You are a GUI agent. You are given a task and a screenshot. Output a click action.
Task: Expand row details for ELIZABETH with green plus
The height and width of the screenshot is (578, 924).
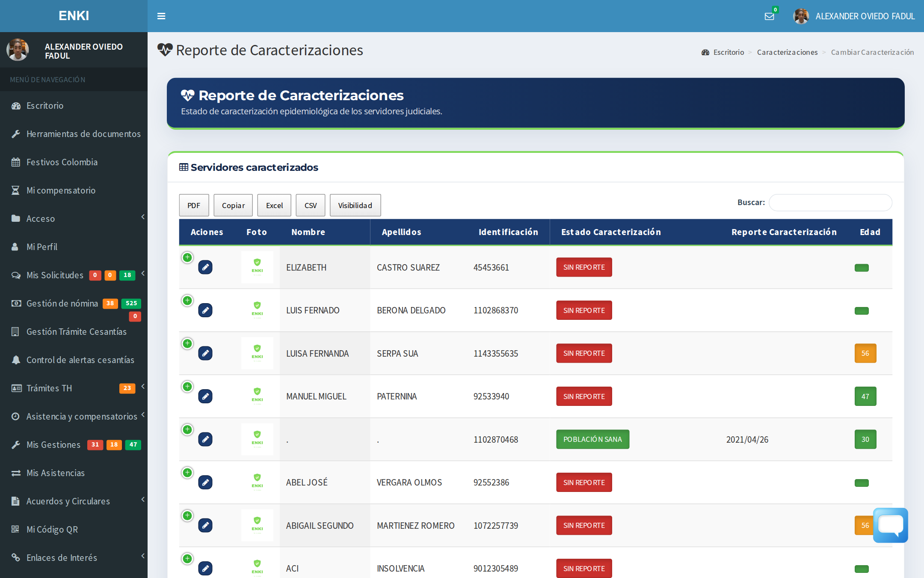click(187, 257)
